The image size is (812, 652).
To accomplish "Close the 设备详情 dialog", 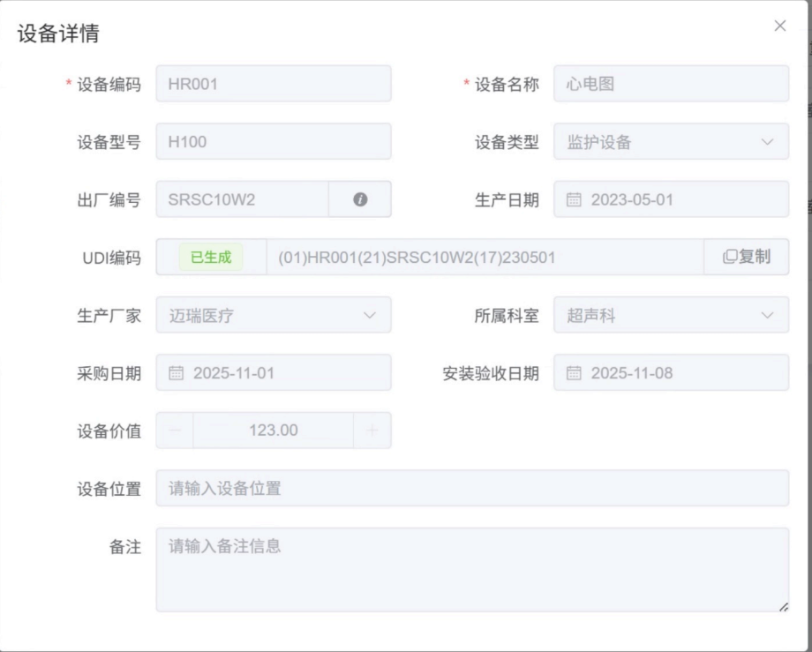I will tap(779, 26).
